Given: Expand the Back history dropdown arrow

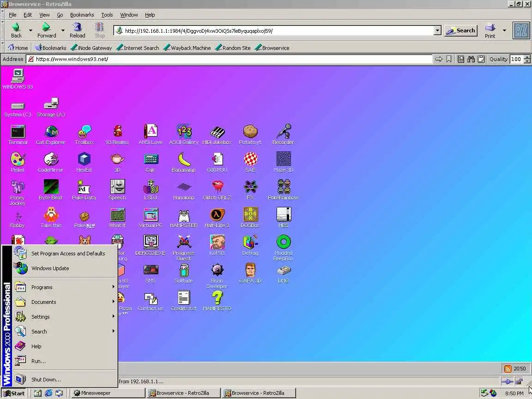Looking at the screenshot, I should point(30,30).
